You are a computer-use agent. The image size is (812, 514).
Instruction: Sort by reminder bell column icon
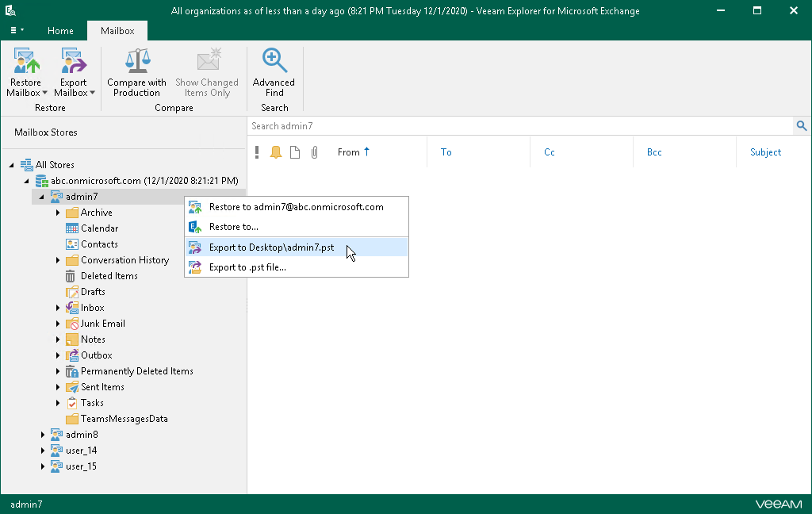tap(276, 152)
